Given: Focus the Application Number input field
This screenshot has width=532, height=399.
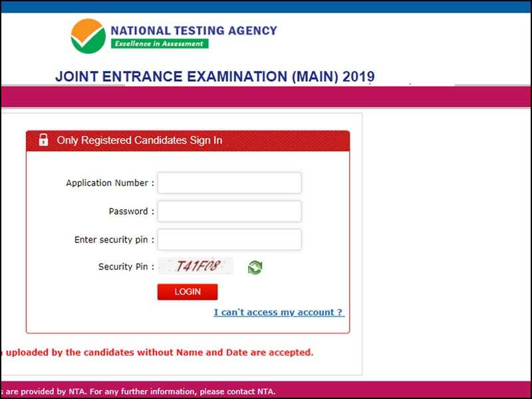Looking at the screenshot, I should [x=229, y=183].
